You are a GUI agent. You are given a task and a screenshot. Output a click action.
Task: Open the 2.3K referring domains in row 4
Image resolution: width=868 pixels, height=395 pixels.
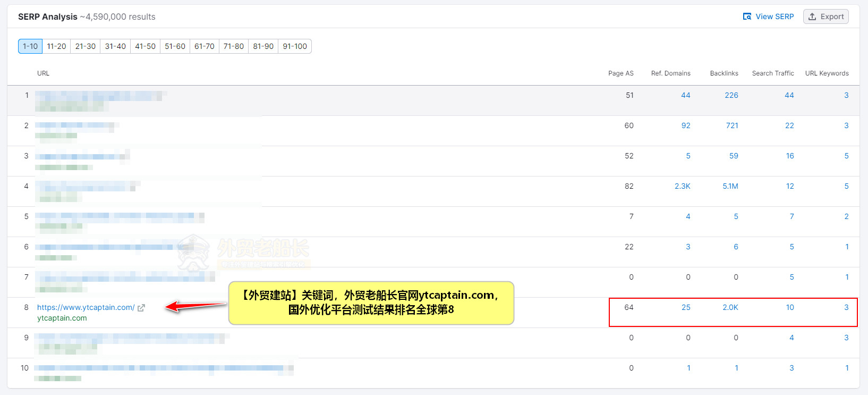683,186
